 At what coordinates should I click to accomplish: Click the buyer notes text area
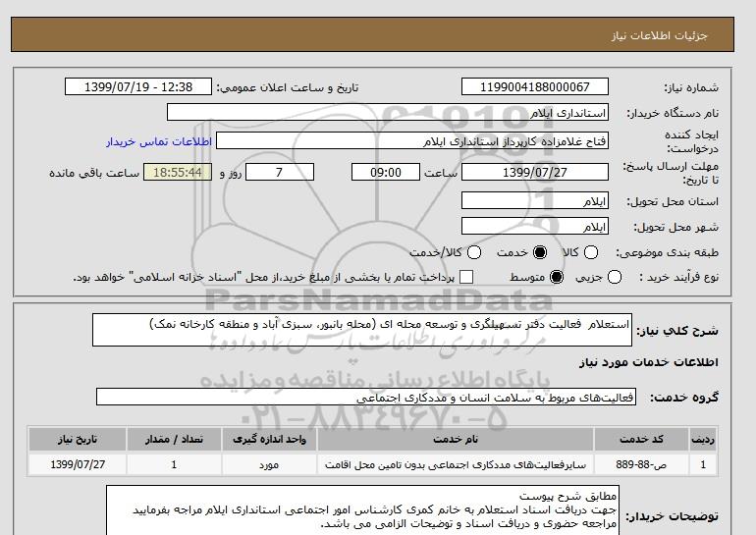(362, 510)
